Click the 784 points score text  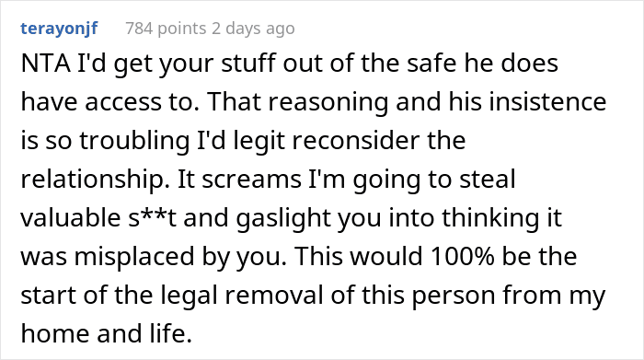click(166, 29)
